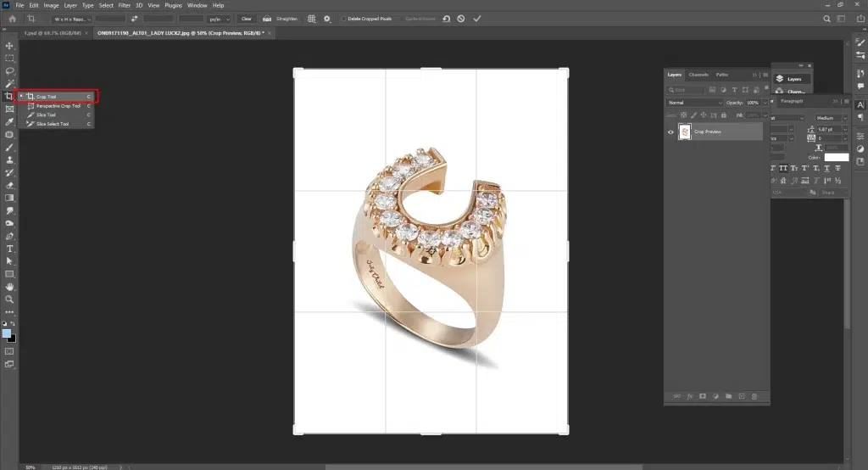Toggle All Caps in Character panel

point(782,168)
